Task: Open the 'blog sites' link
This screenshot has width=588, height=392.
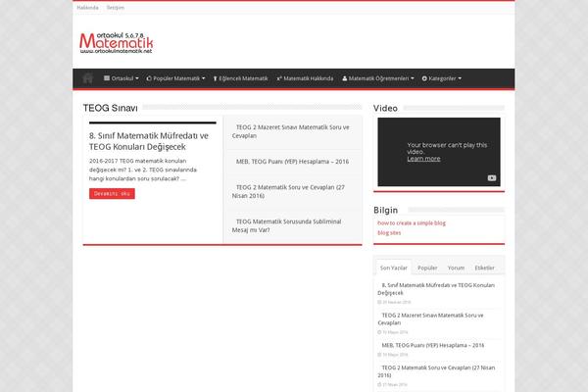Action: pos(389,233)
